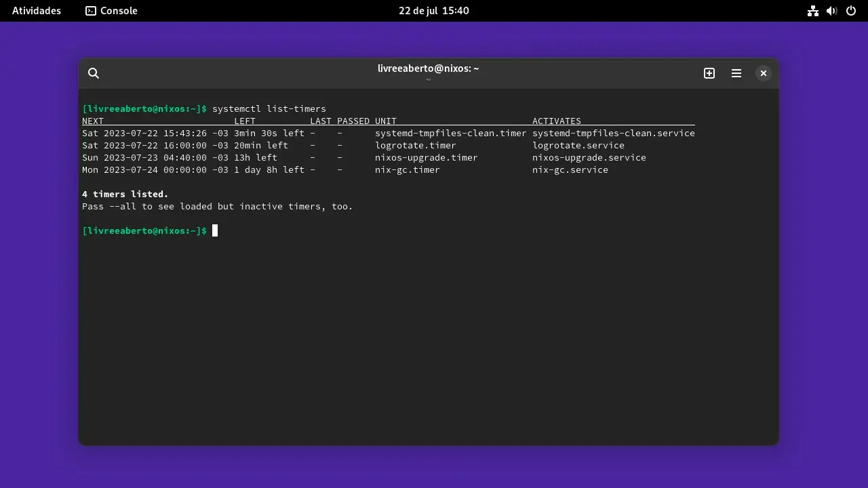
Task: Click the ACTIVATES column header
Action: [x=557, y=121]
